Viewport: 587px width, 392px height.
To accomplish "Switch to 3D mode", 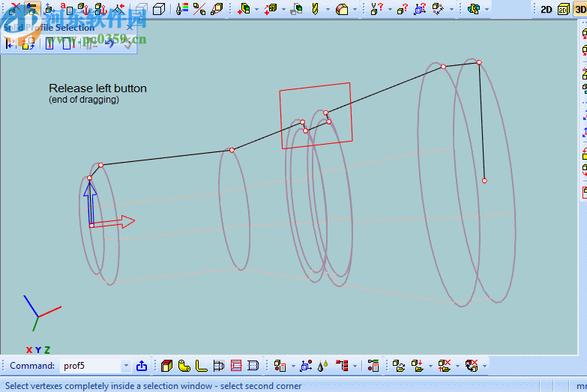I will coord(580,9).
